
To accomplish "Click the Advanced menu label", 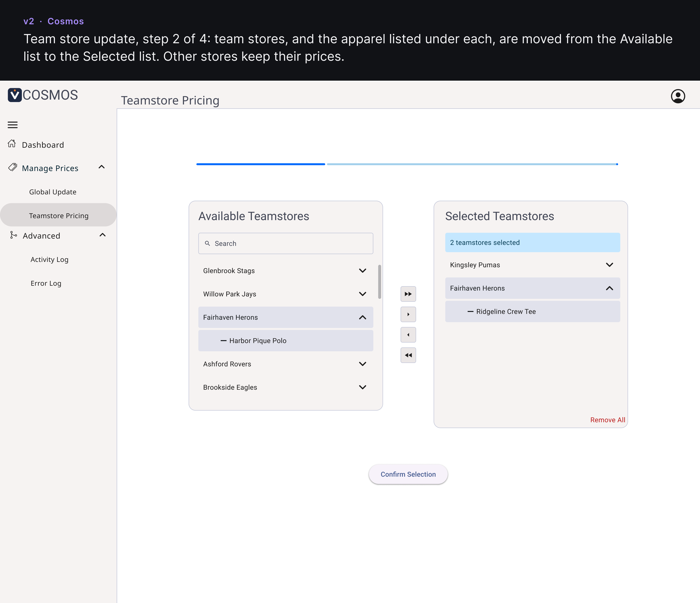I will tap(41, 236).
